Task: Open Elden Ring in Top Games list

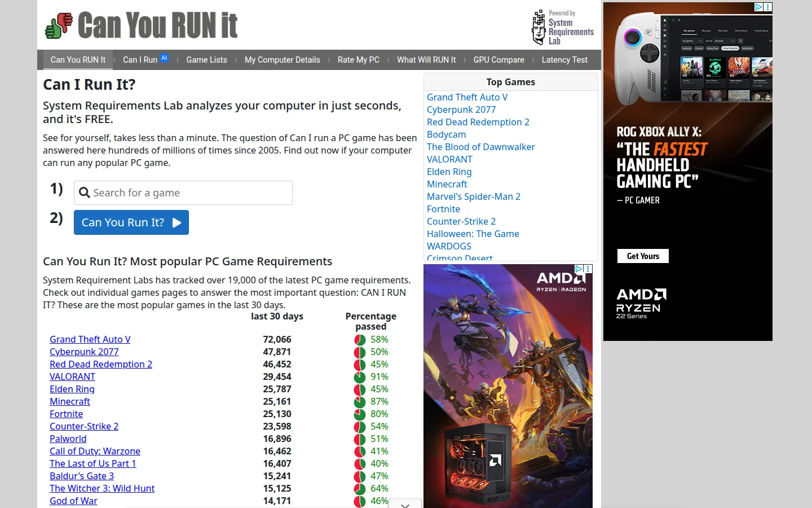Action: coord(449,172)
